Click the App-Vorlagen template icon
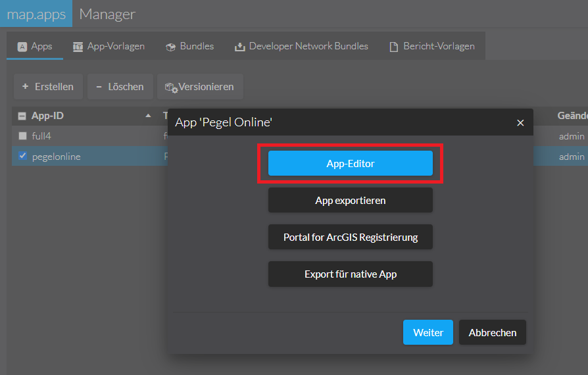 point(78,47)
